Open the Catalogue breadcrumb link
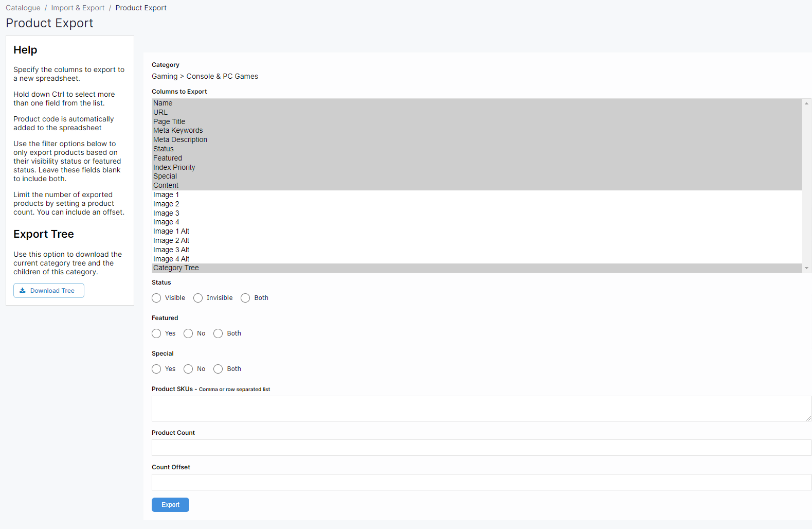Screen dimensions: 812x529 pyautogui.click(x=23, y=8)
